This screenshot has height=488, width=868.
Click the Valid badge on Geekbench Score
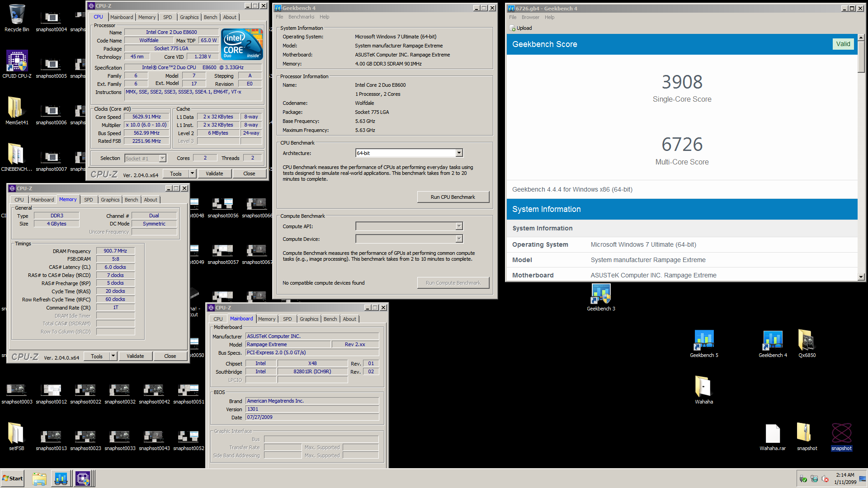(843, 44)
